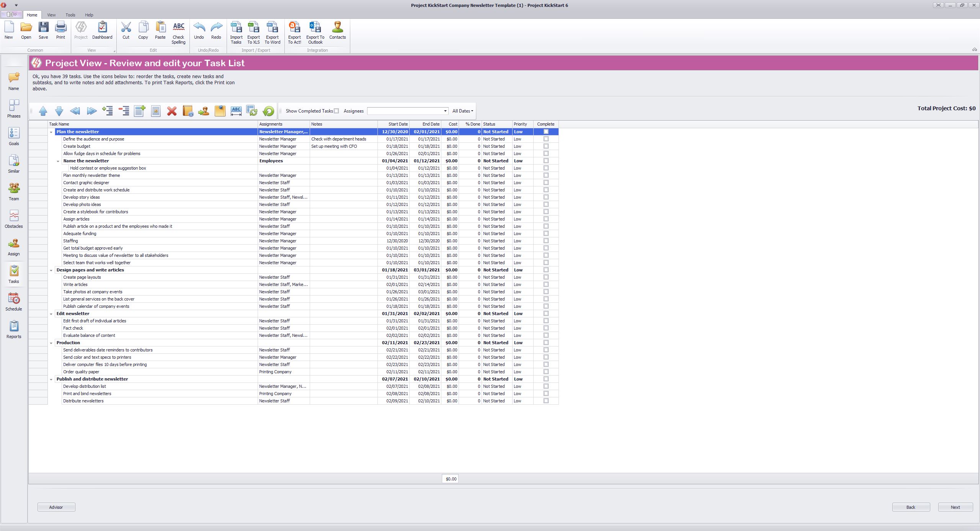The image size is (980, 531).
Task: Click the red X delete task icon
Action: tap(172, 111)
